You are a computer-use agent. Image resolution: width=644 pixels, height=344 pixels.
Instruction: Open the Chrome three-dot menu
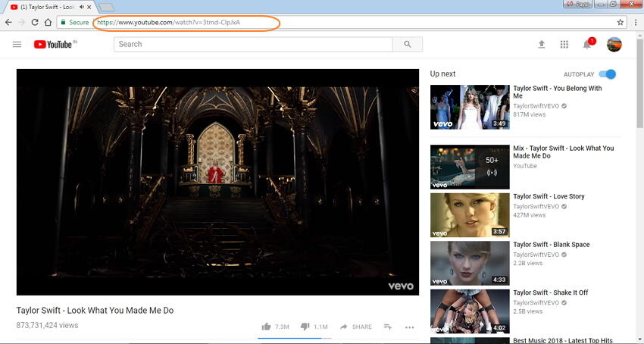click(x=636, y=22)
